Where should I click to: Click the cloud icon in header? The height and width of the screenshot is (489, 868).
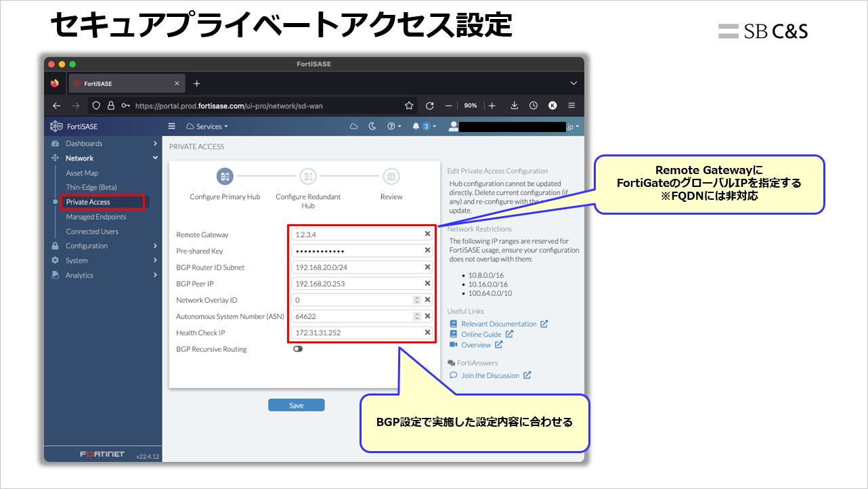coord(353,126)
